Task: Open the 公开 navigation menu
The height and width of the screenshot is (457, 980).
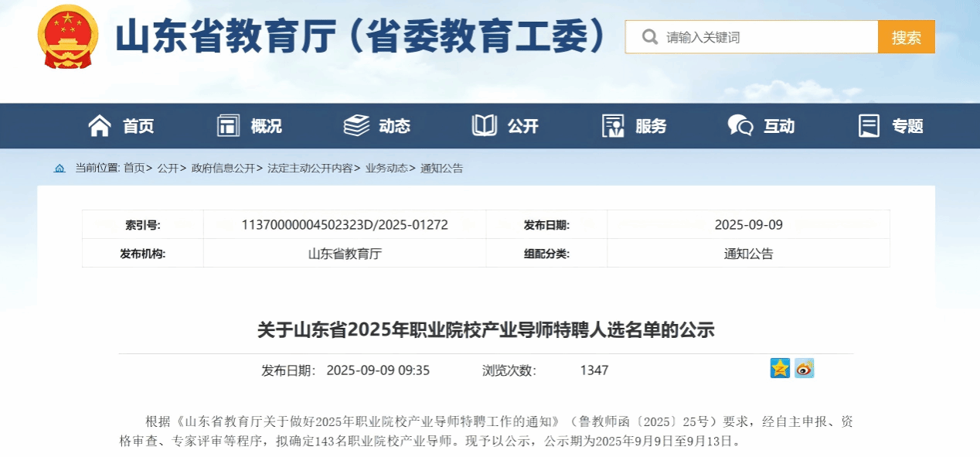Action: [522, 126]
